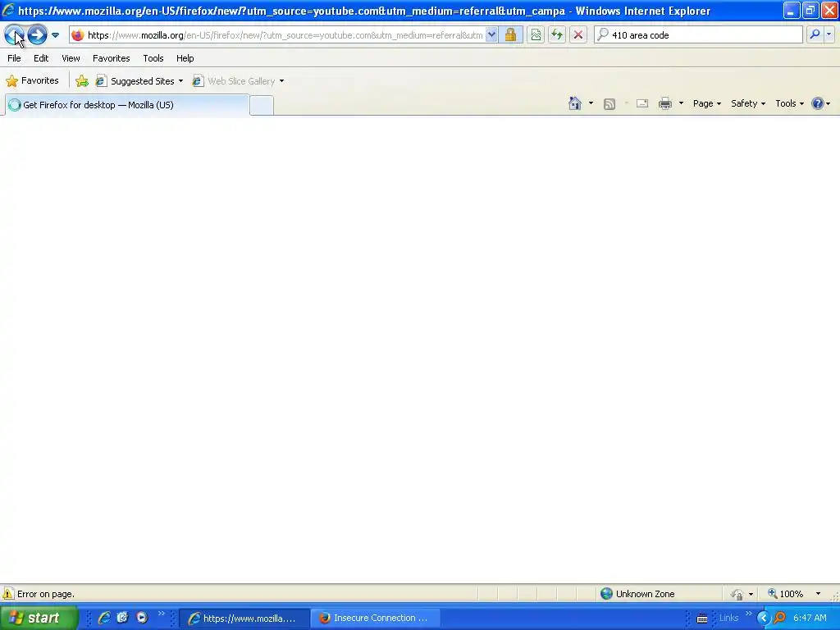
Task: Launch Internet Explorer from Quick Launch
Action: click(104, 618)
